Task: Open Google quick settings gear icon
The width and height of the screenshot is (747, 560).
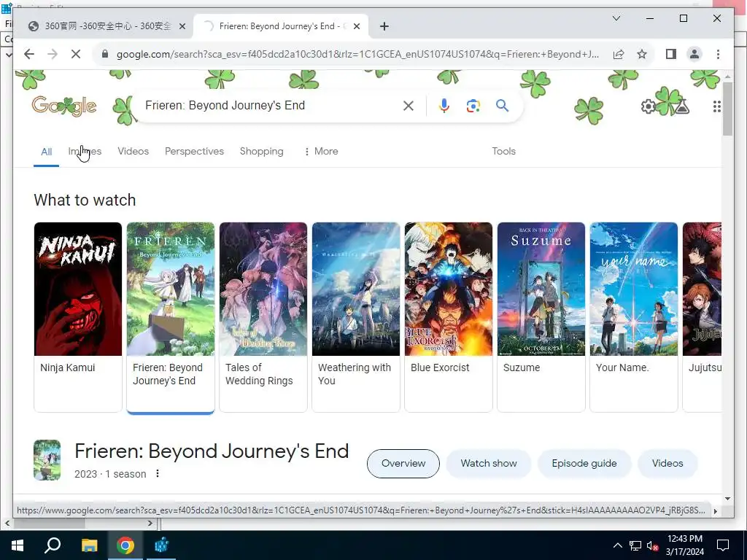Action: click(x=648, y=106)
